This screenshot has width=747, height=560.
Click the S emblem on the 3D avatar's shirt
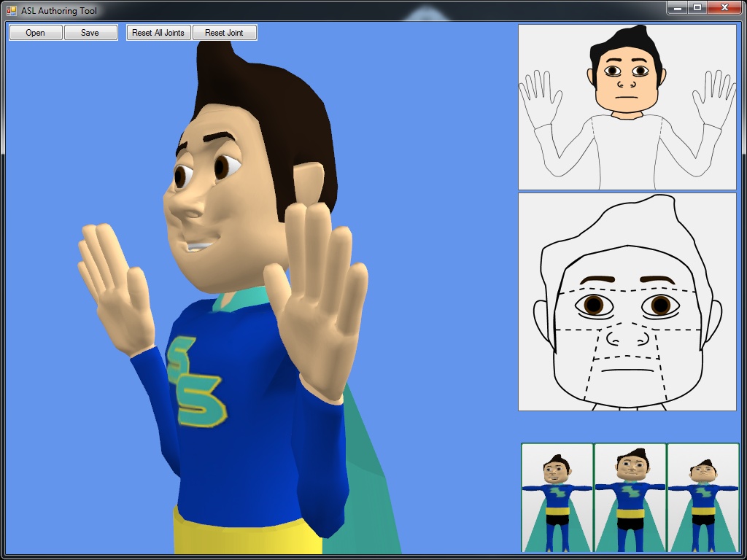tap(196, 383)
